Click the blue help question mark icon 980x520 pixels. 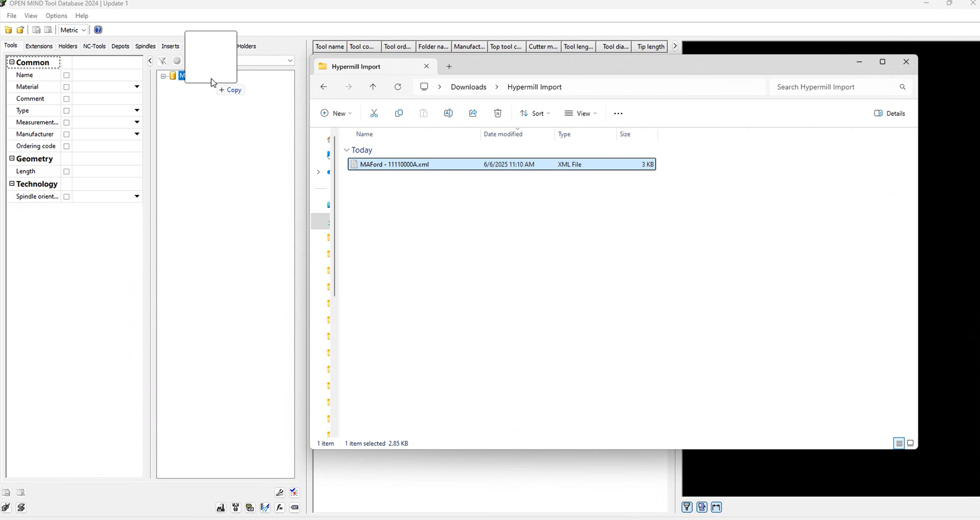tap(98, 30)
